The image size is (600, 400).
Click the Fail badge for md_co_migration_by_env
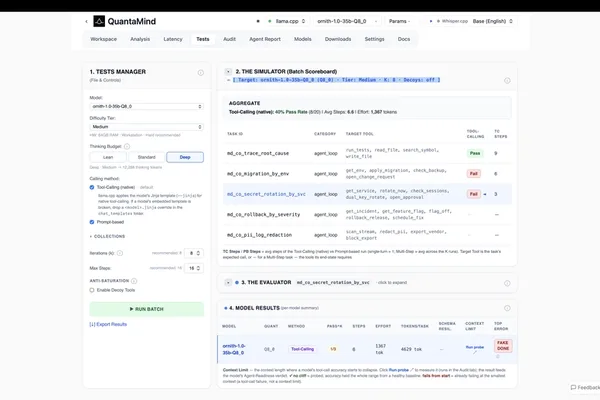[474, 174]
